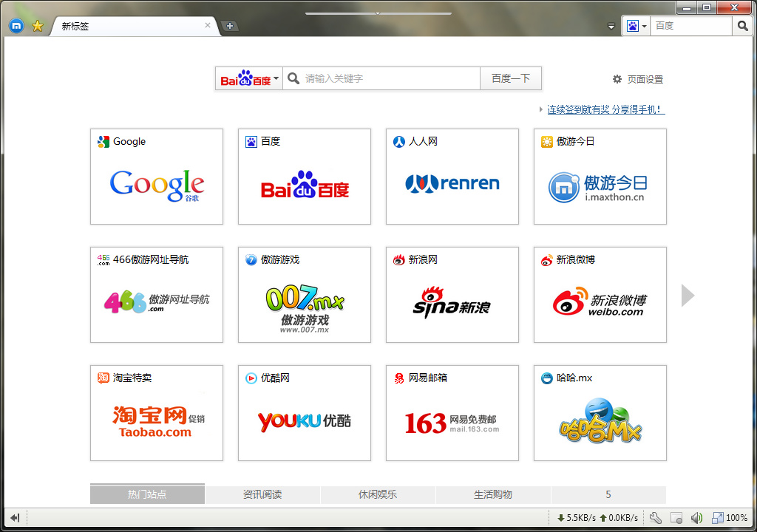Click the 傲游游戏 favicon in tile header
The width and height of the screenshot is (757, 532).
[251, 260]
